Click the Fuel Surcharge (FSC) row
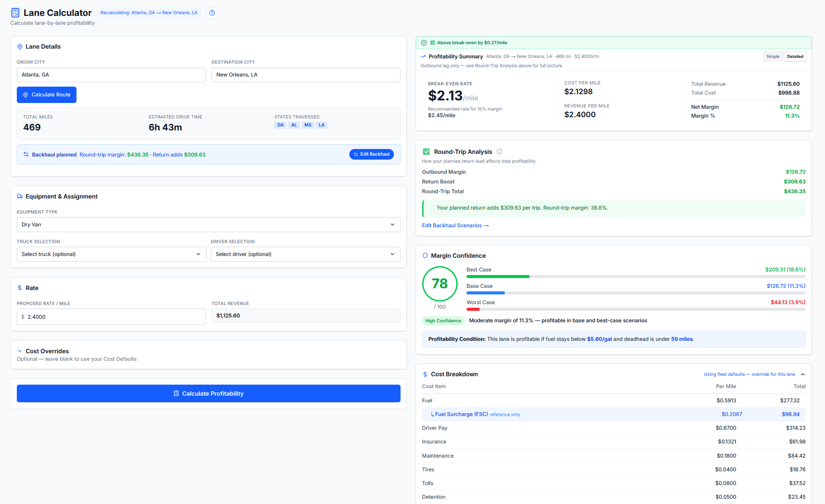The width and height of the screenshot is (825, 504). pyautogui.click(x=614, y=415)
